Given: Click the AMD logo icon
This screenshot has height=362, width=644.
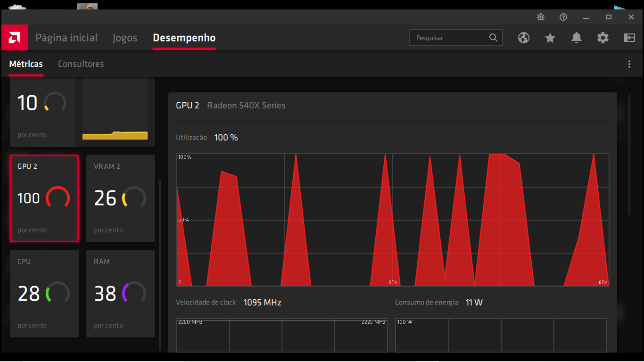Looking at the screenshot, I should [15, 38].
